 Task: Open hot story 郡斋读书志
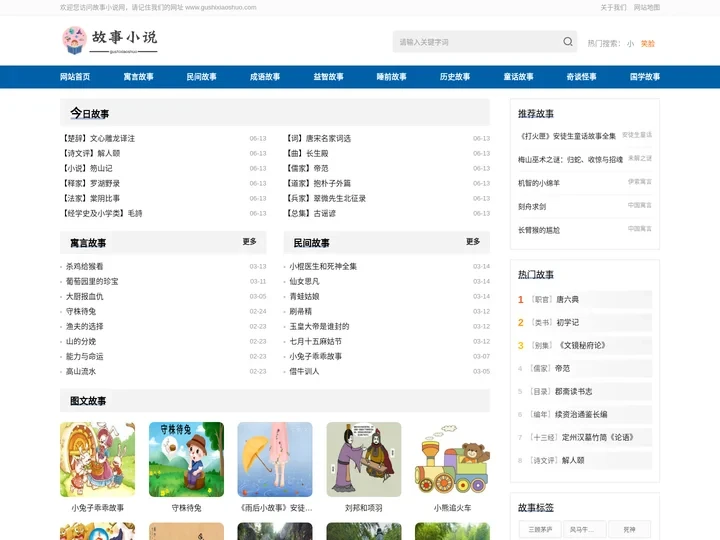(x=573, y=391)
